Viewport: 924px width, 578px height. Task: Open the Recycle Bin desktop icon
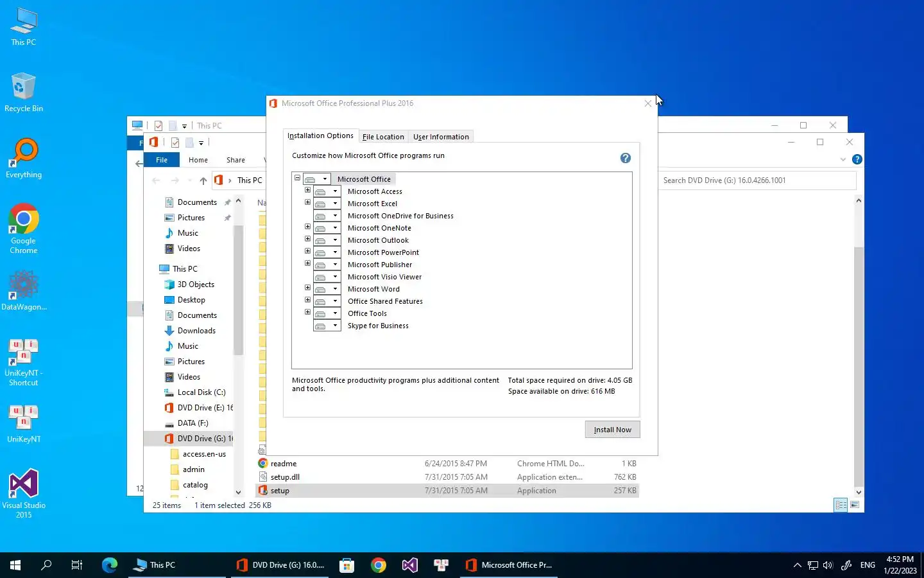pyautogui.click(x=24, y=93)
